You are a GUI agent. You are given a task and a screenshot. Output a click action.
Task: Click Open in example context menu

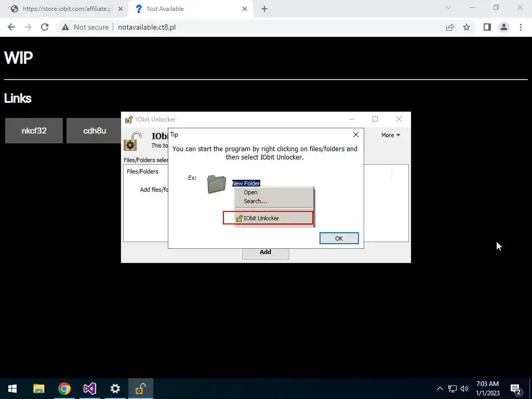pyautogui.click(x=250, y=192)
